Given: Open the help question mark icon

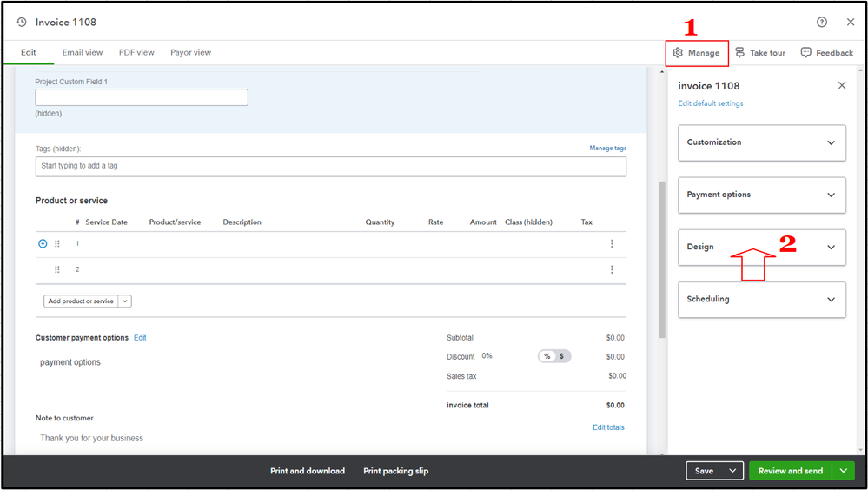Looking at the screenshot, I should coord(821,22).
